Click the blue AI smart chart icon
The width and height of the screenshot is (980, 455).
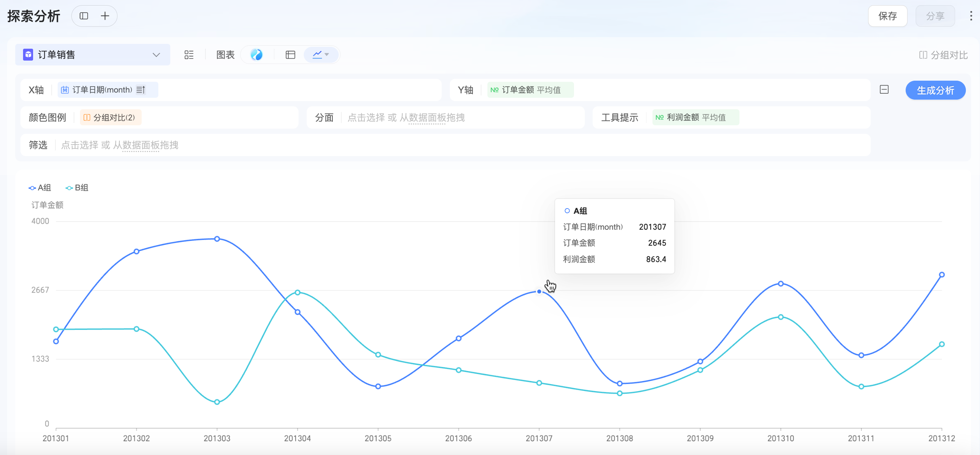(x=257, y=55)
